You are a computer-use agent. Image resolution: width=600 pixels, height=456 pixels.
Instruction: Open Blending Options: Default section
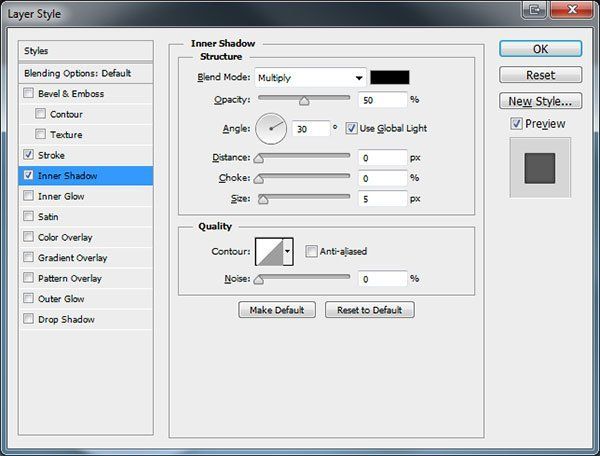(86, 73)
